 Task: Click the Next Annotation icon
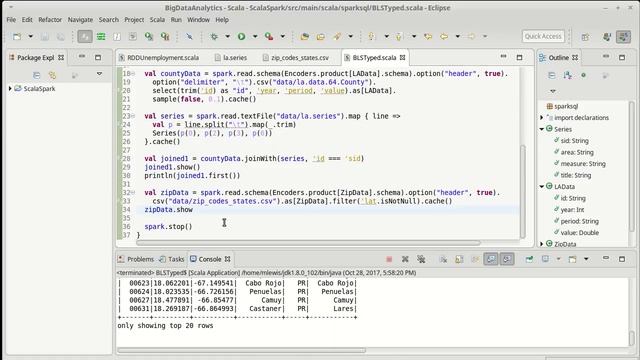(x=371, y=37)
